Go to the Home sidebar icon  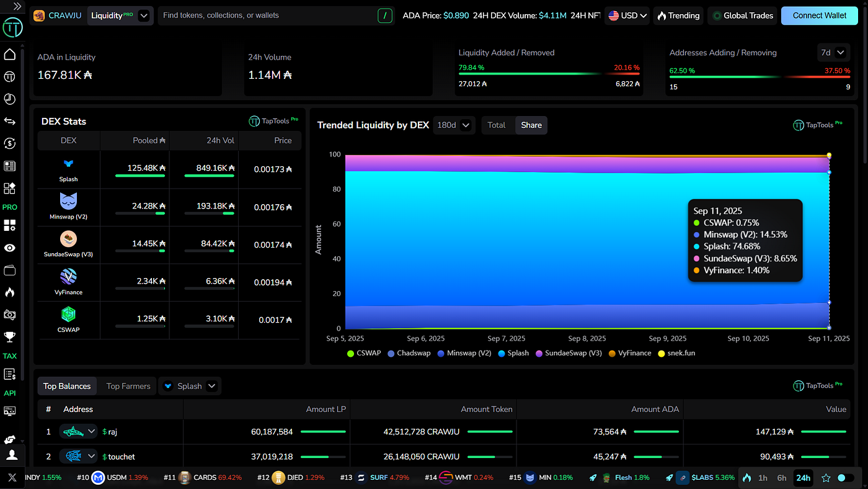click(x=10, y=55)
